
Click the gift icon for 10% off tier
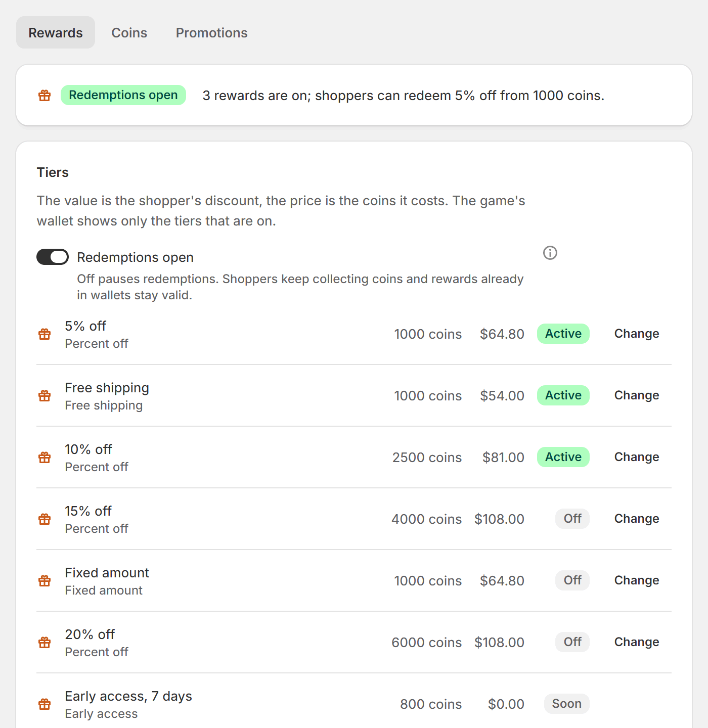click(45, 458)
